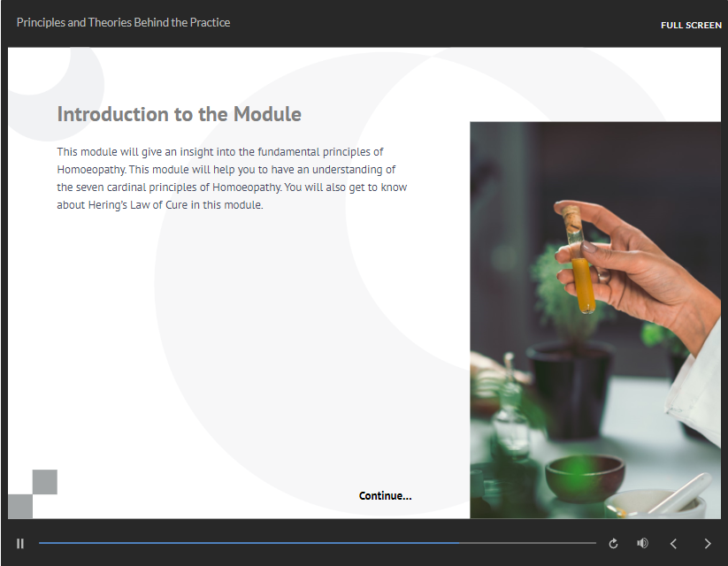Click the test tube with yellow liquid
The width and height of the screenshot is (728, 566).
[584, 281]
